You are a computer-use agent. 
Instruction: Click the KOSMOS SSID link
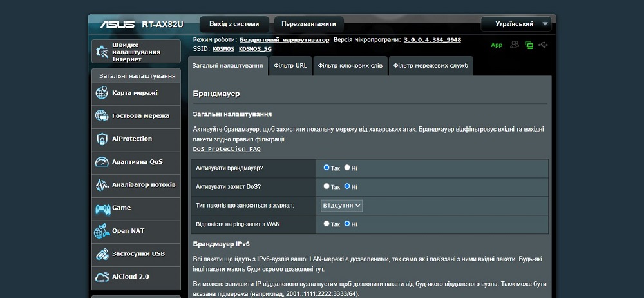click(223, 49)
